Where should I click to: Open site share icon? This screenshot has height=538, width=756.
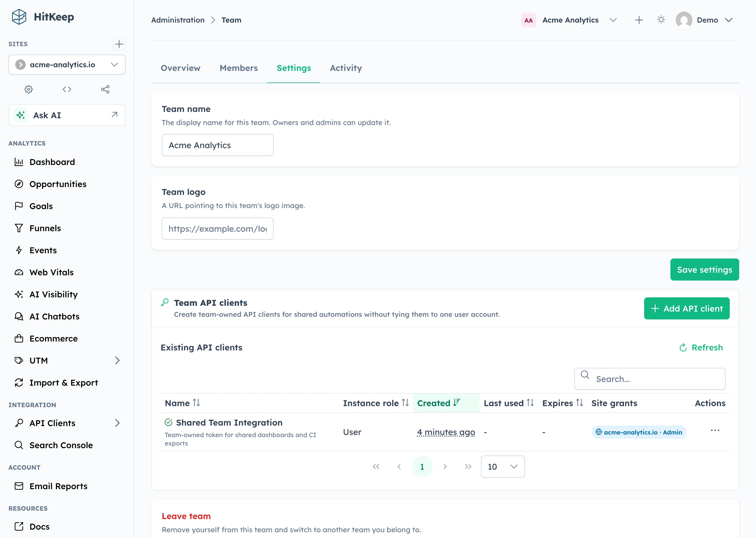105,89
